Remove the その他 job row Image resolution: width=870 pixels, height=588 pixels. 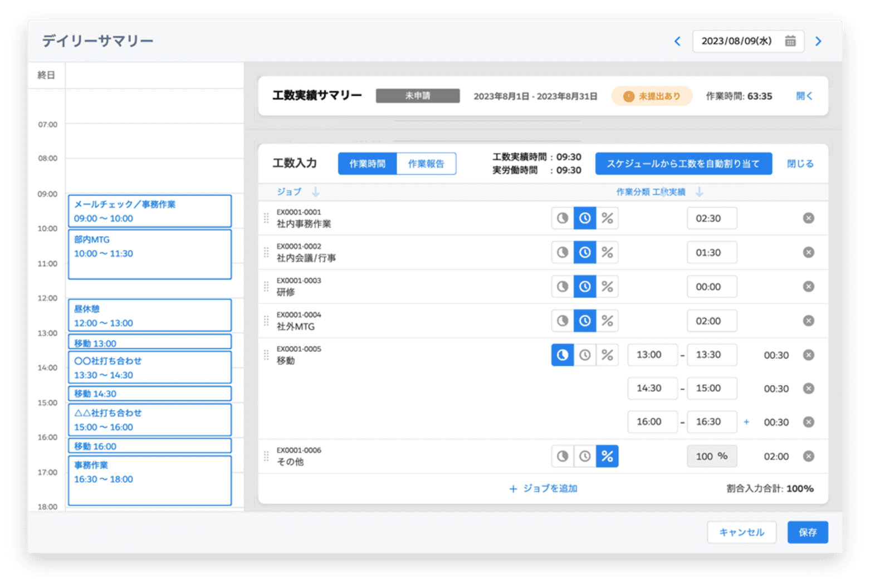click(808, 457)
